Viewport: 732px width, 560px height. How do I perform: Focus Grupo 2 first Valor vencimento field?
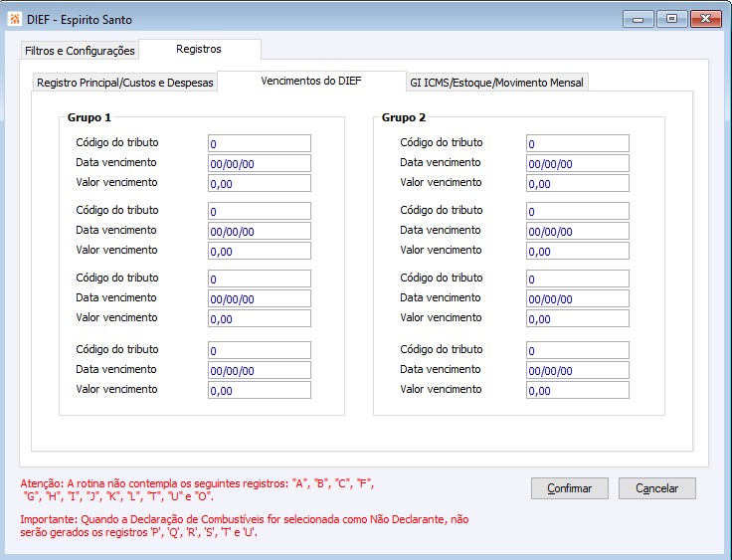coord(578,183)
